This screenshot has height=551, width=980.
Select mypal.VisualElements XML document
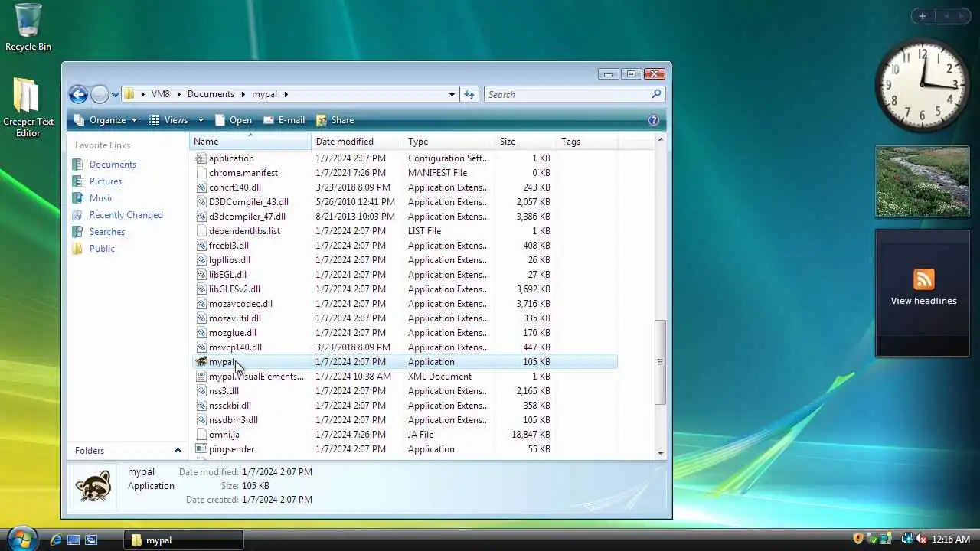coord(256,377)
